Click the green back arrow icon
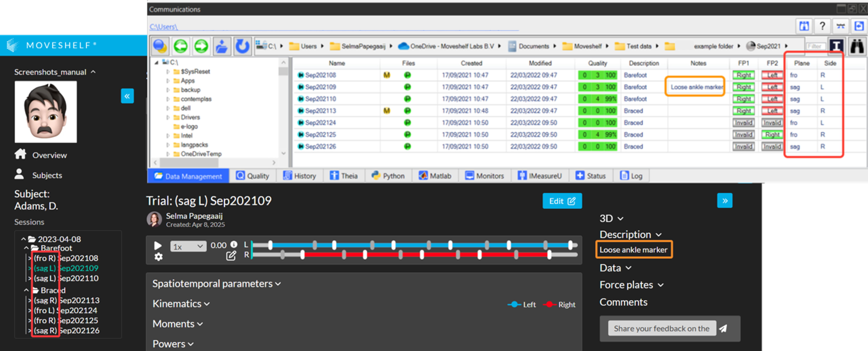The image size is (868, 351). click(181, 46)
